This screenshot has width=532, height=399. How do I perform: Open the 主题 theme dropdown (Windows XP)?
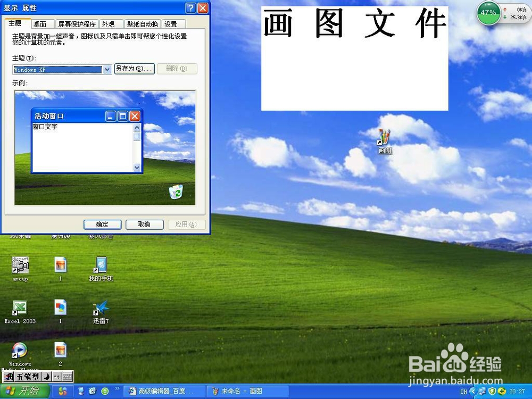[62, 70]
